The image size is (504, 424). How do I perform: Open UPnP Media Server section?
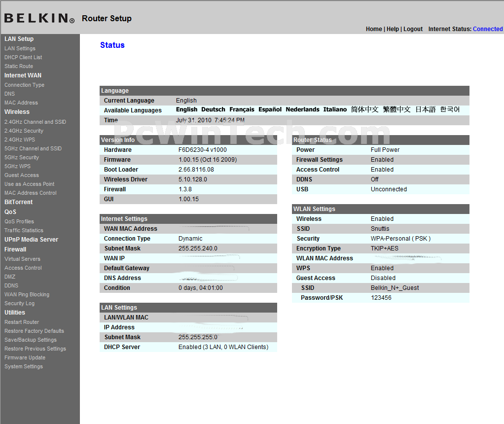(x=31, y=240)
